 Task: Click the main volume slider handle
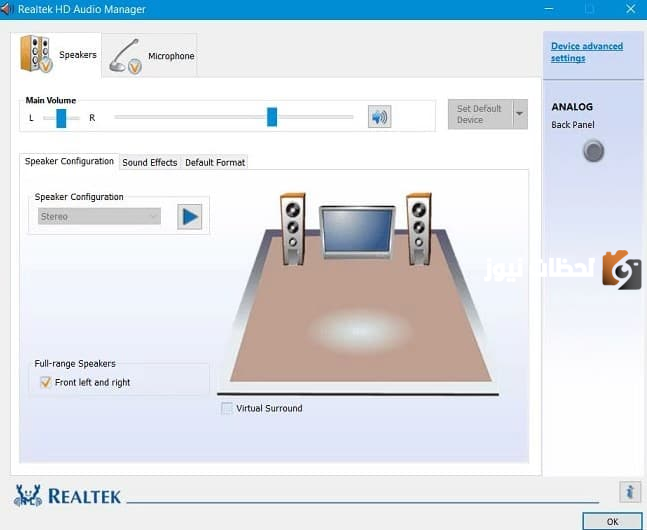point(272,117)
